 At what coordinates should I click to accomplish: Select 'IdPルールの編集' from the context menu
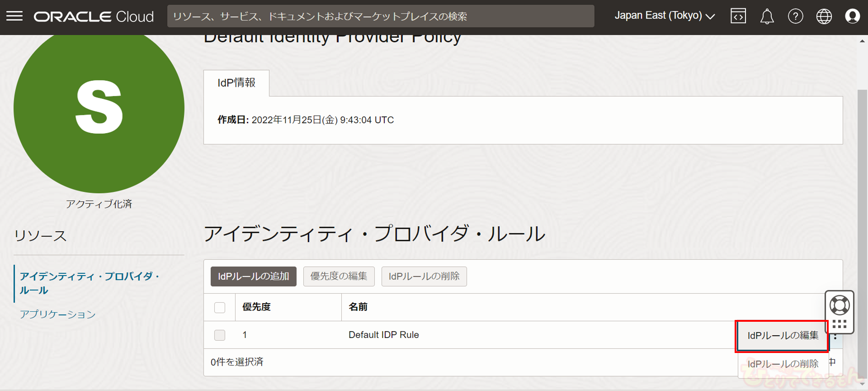coord(783,335)
